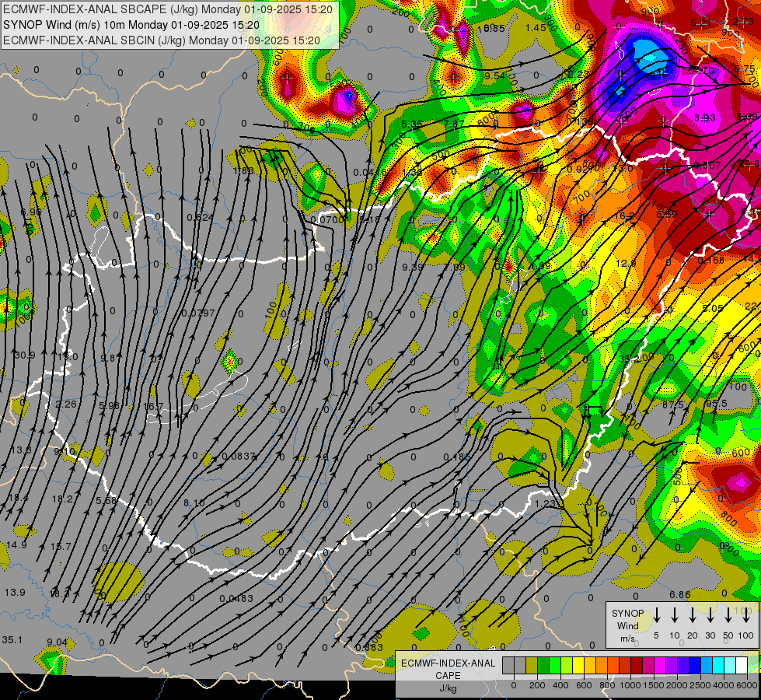Click the map value 7.87

pyautogui.click(x=453, y=124)
